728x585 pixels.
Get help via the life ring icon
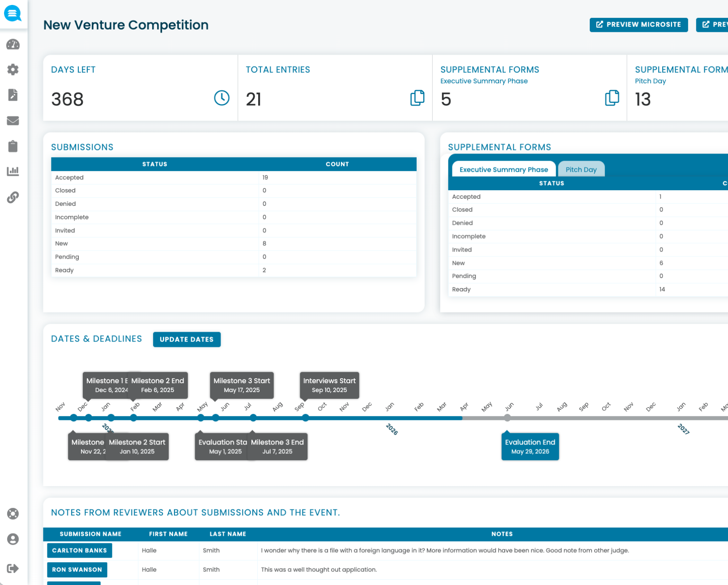(13, 514)
